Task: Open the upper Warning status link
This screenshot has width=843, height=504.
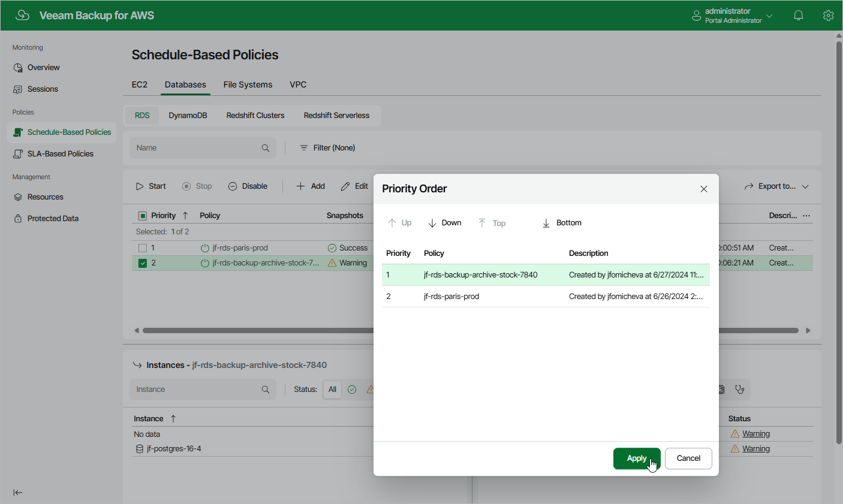Action: tap(756, 434)
